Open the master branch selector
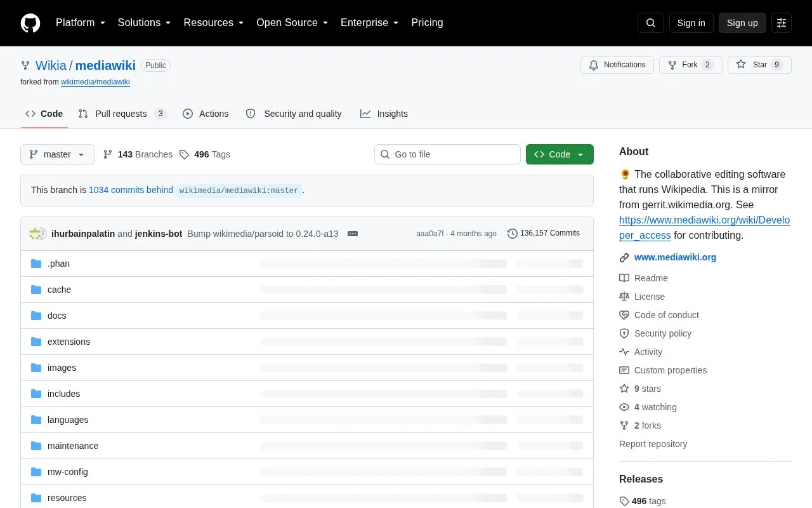The width and height of the screenshot is (812, 508). pyautogui.click(x=57, y=154)
